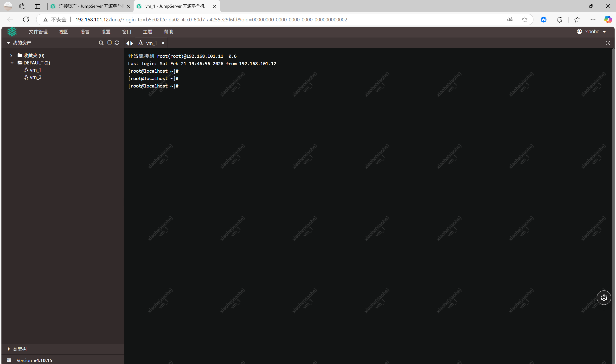Open the 主题 menu
This screenshot has width=616, height=364.
(148, 32)
